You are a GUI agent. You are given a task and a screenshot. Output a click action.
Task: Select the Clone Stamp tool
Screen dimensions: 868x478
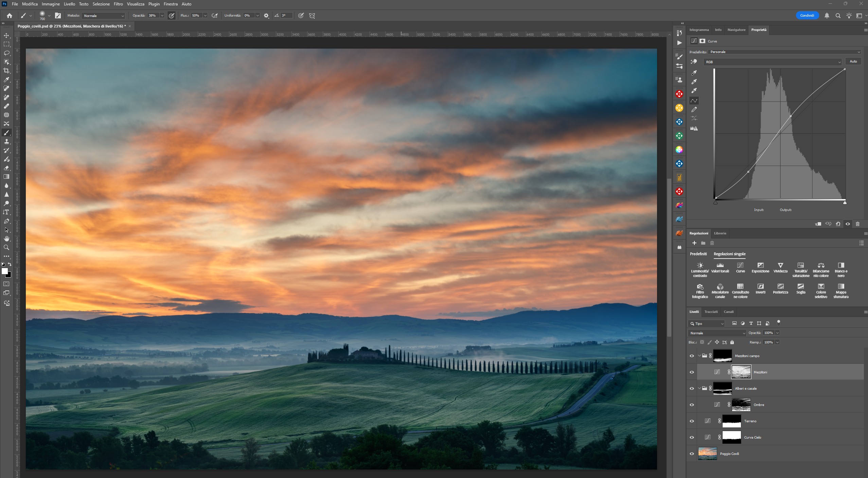tap(6, 141)
